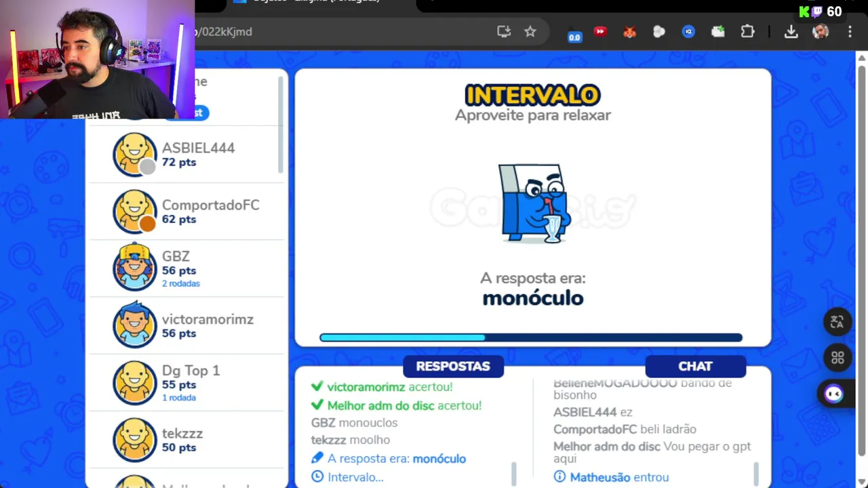The image size is (868, 488).
Task: Open the white folder with green plus extension
Action: coord(718,32)
